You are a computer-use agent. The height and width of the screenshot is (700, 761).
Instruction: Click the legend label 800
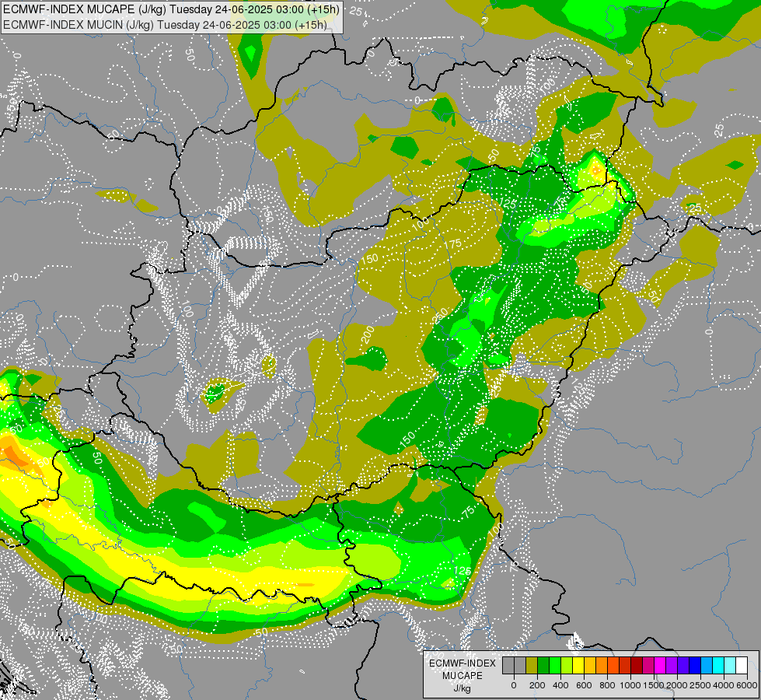[607, 685]
